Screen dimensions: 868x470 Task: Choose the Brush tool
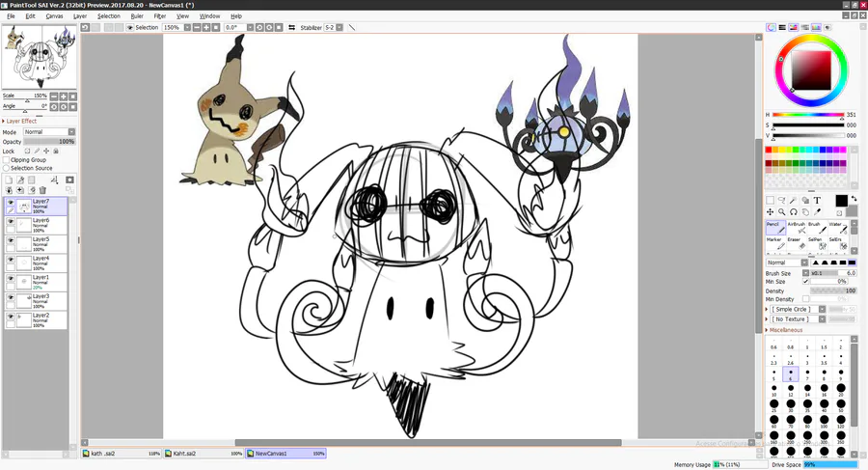[817, 228]
